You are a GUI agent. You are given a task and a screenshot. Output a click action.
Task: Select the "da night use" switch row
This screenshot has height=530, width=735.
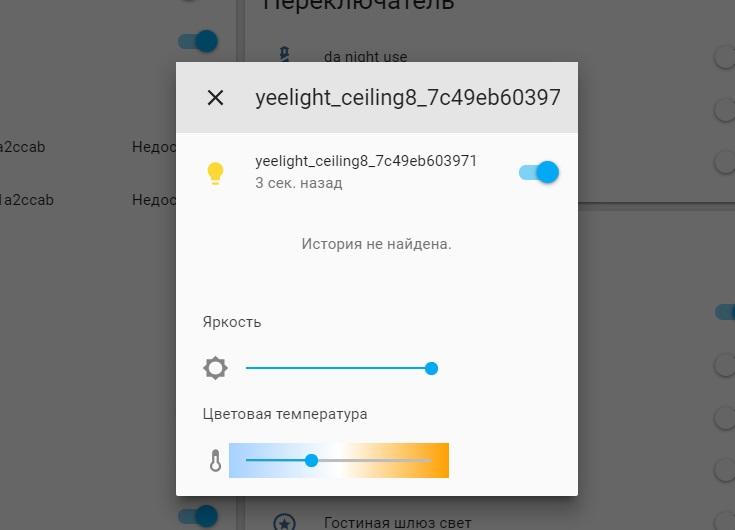click(490, 56)
